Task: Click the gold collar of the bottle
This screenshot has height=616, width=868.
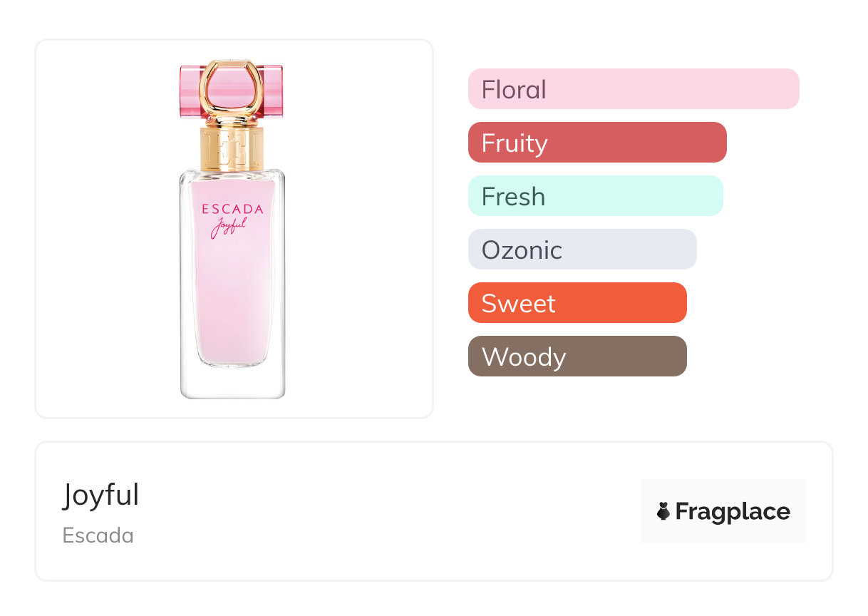Action: [x=232, y=149]
